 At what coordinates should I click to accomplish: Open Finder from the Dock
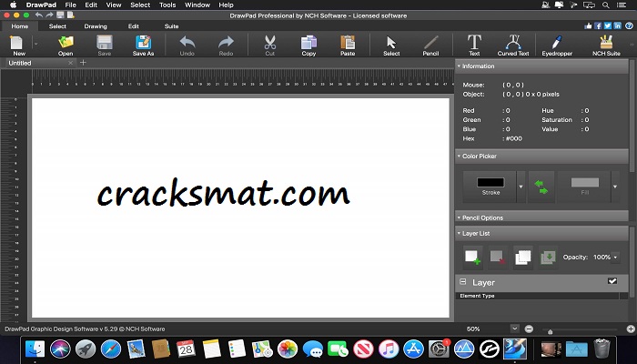pyautogui.click(x=35, y=349)
